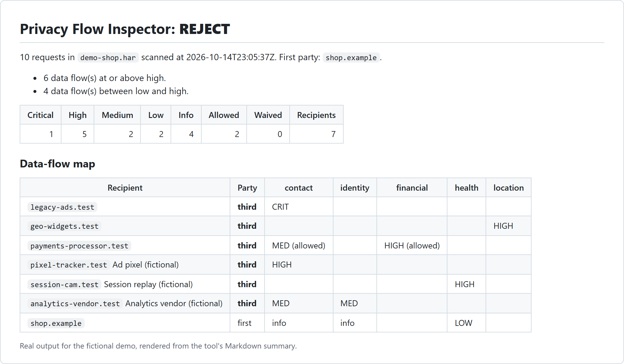This screenshot has width=624, height=364.
Task: Select the pixel-tracker.test recipient
Action: coord(69,265)
